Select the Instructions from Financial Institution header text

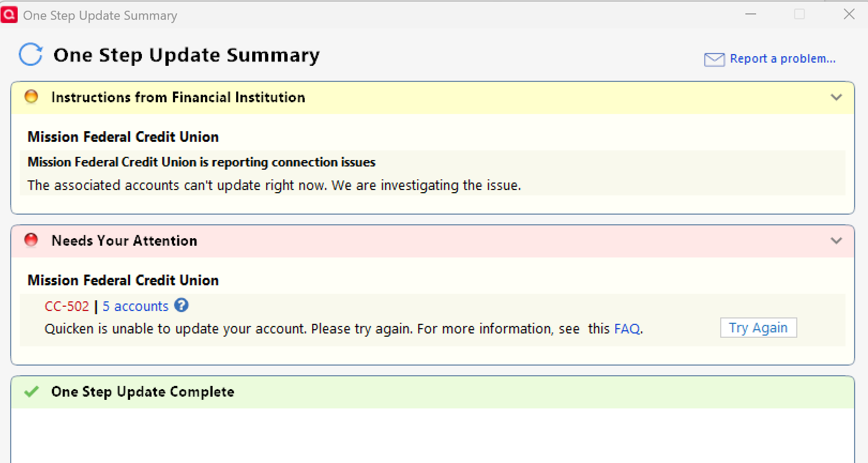tap(178, 97)
